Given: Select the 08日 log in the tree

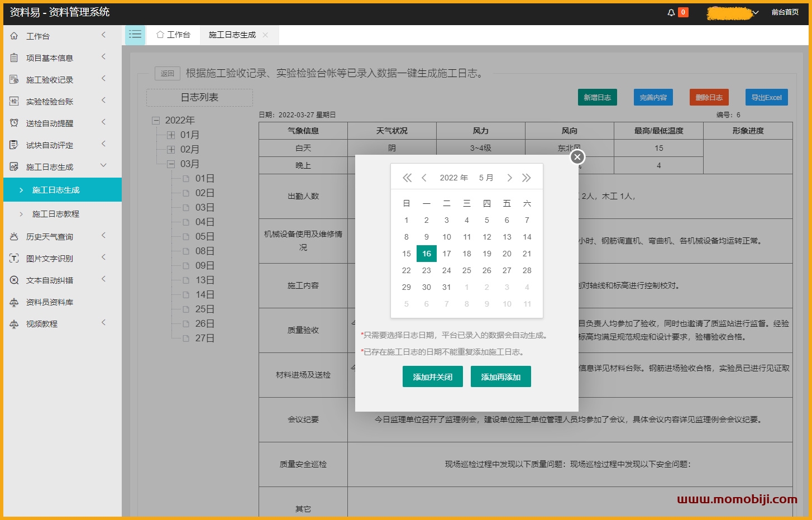Looking at the screenshot, I should pos(204,251).
